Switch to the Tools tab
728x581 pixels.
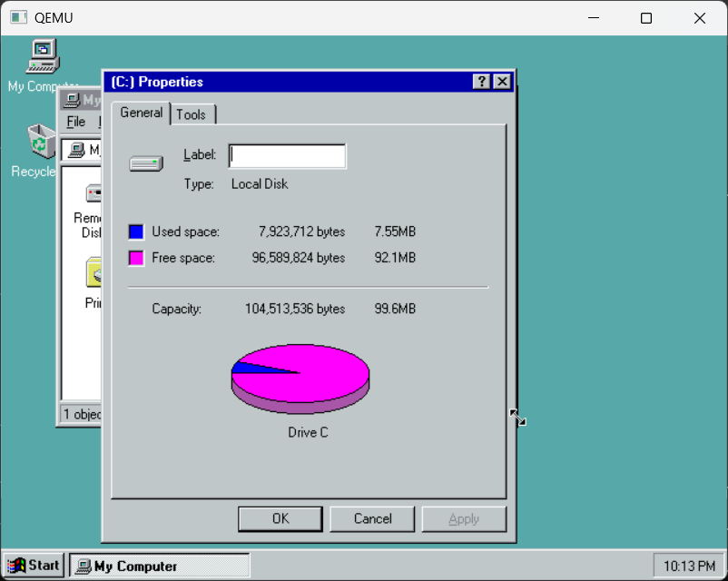tap(191, 114)
